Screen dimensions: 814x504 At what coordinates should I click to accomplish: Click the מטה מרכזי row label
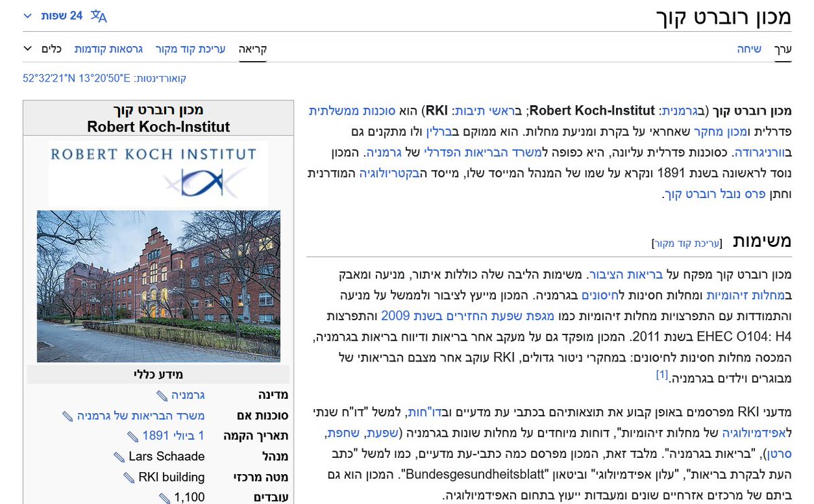pyautogui.click(x=263, y=477)
